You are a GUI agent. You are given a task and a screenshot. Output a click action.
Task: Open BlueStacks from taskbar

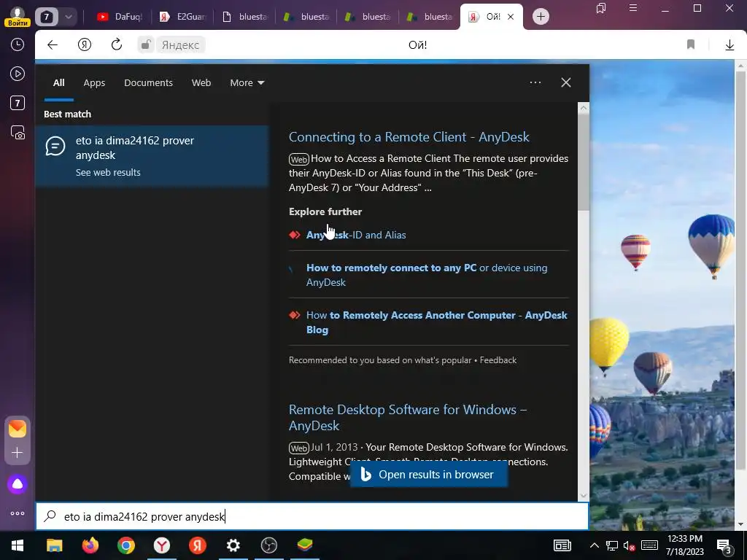pyautogui.click(x=304, y=545)
